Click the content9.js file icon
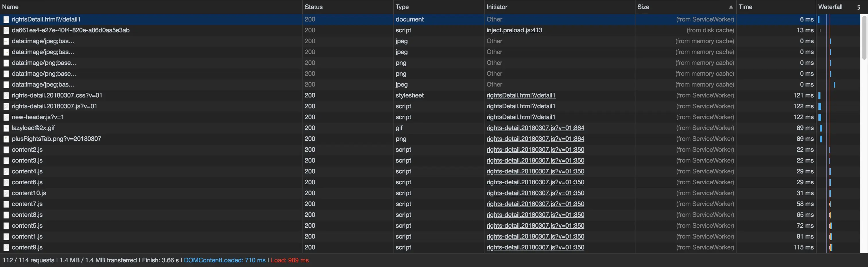The width and height of the screenshot is (868, 267). point(6,247)
